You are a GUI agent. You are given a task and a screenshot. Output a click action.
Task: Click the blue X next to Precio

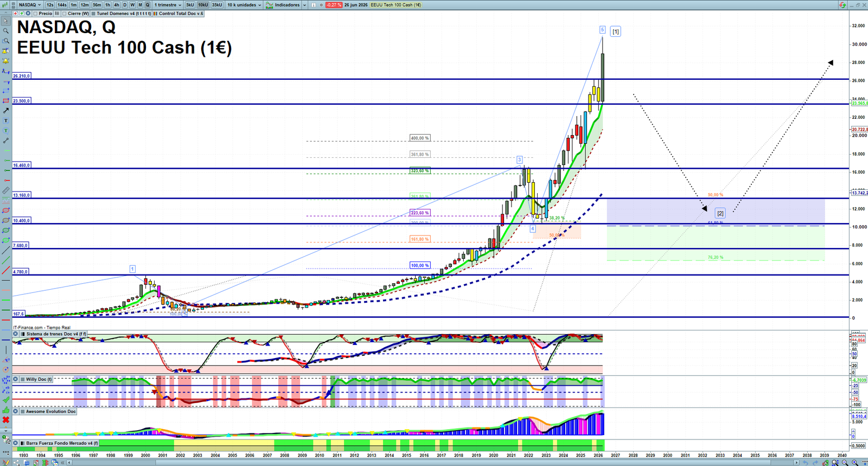28,14
